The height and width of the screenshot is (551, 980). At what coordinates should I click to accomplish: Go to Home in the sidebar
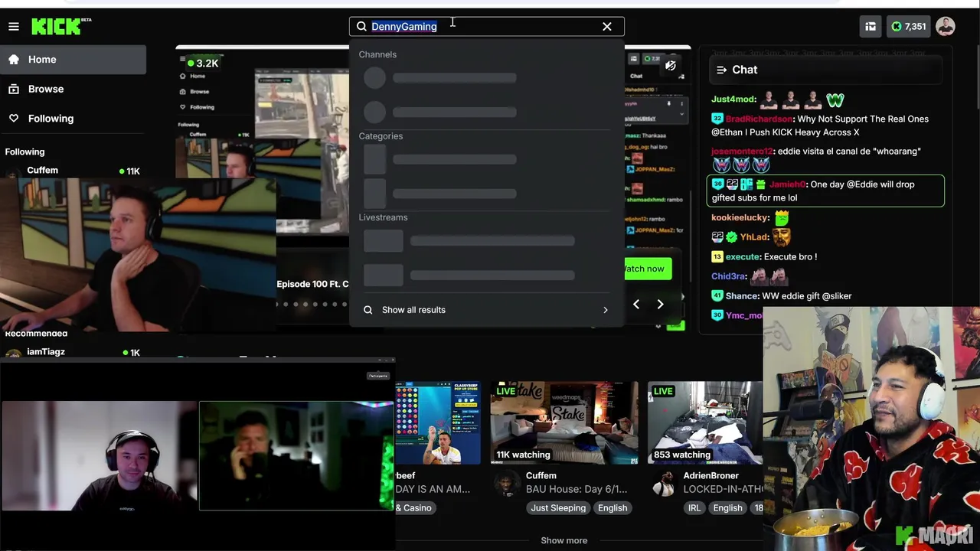click(73, 60)
